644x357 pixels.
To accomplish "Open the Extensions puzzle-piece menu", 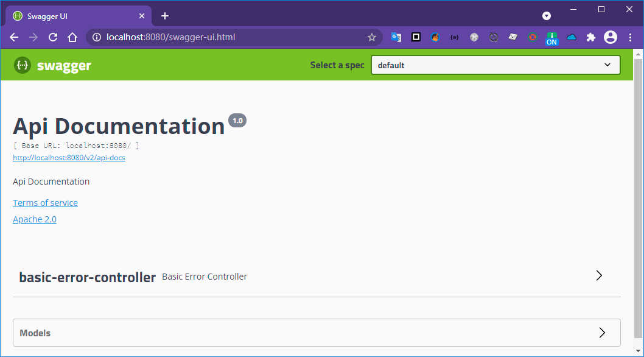I will coord(590,37).
